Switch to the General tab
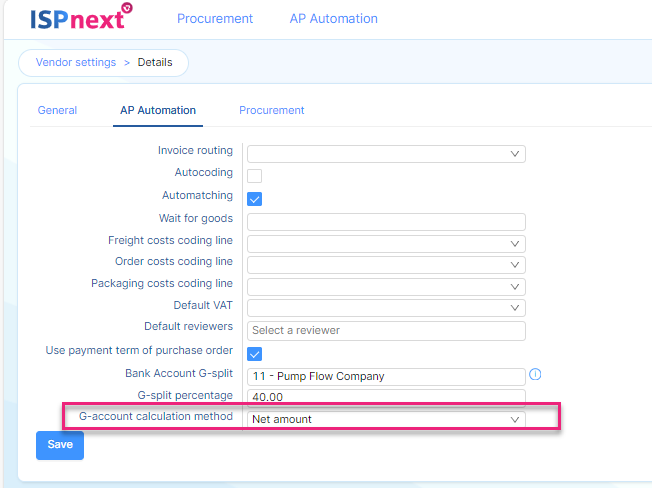 [x=57, y=110]
